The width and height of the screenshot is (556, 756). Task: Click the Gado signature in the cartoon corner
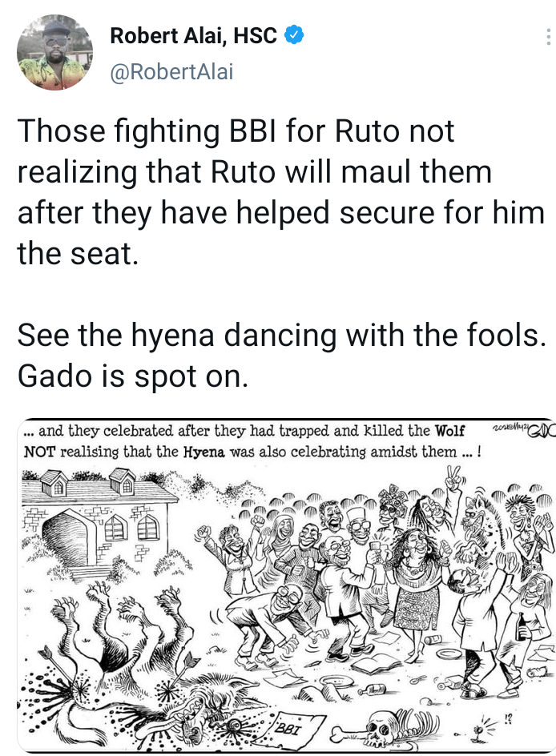[522, 429]
